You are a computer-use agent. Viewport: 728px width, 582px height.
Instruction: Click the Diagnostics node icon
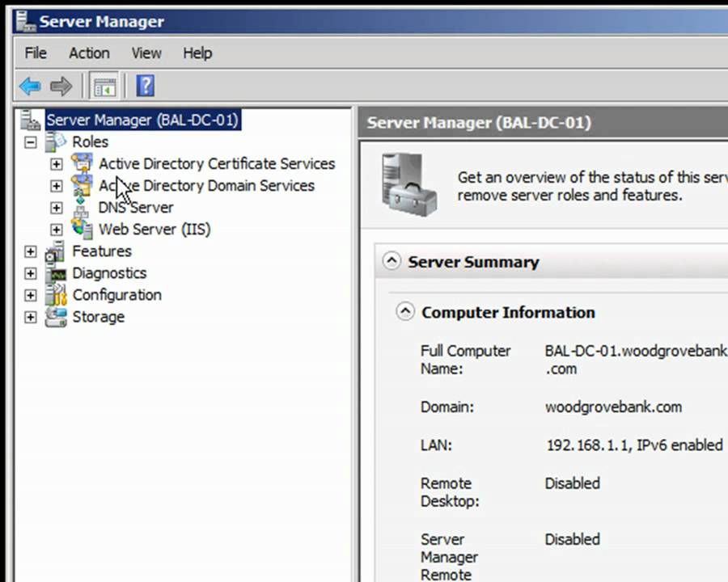(x=56, y=273)
